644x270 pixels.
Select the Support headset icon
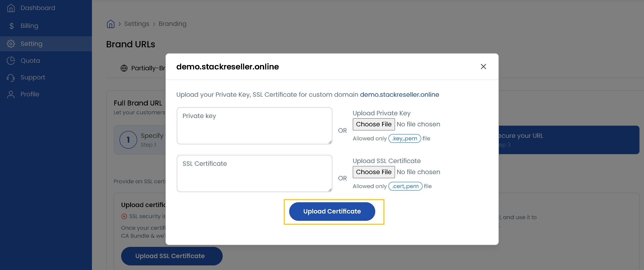coord(11,78)
